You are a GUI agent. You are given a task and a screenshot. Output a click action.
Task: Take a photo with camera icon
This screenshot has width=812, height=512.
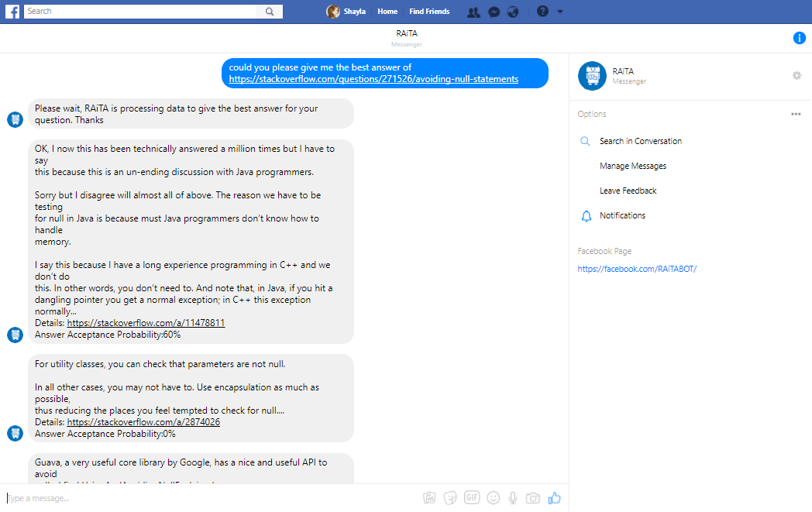pyautogui.click(x=532, y=498)
